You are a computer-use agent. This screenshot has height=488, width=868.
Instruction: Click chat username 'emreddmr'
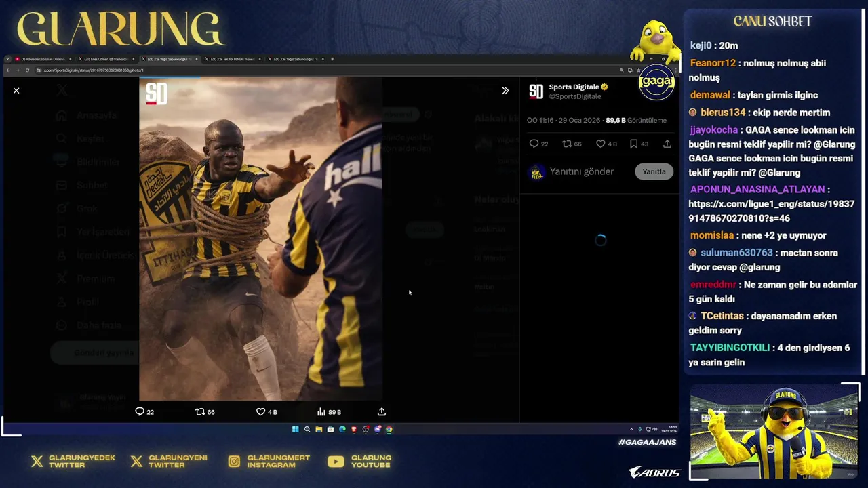713,285
